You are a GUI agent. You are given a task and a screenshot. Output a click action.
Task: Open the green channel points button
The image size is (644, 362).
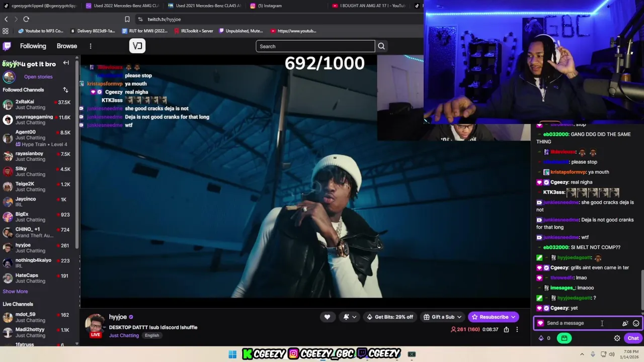pyautogui.click(x=564, y=338)
